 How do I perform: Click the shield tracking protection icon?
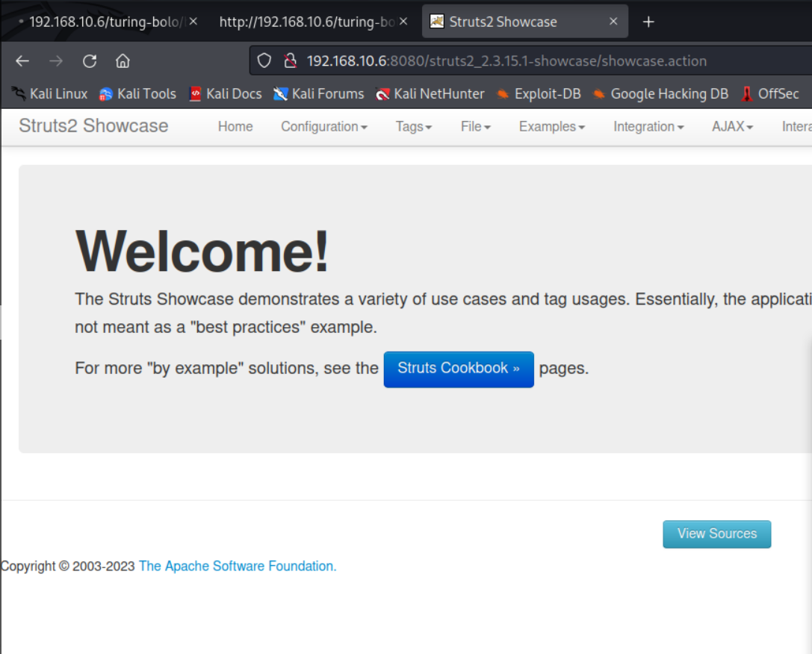click(264, 61)
